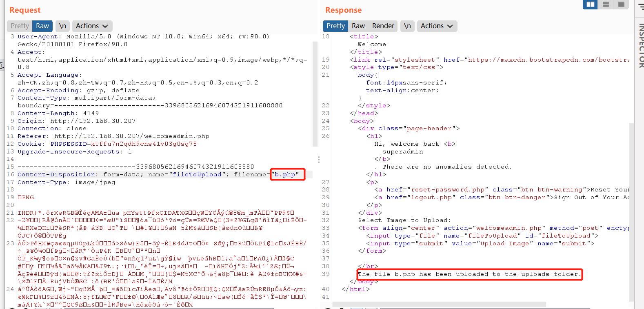This screenshot has width=644, height=309.
Task: Click the form action="welcomeadmin.php" line
Action: pyautogui.click(x=493, y=228)
